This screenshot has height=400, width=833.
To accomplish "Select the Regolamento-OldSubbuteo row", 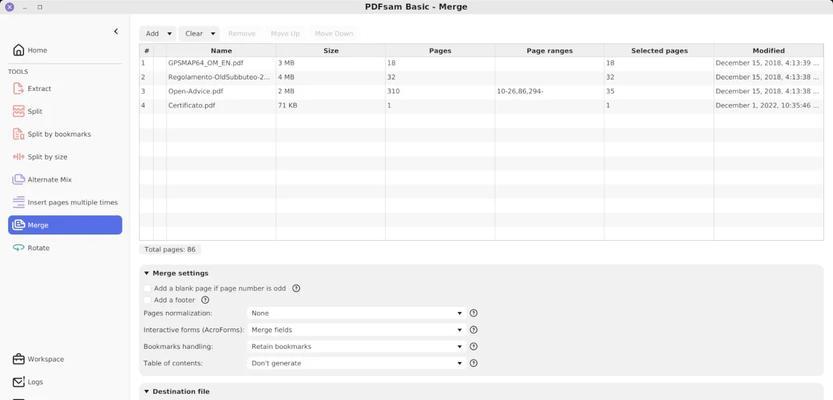I will click(481, 77).
